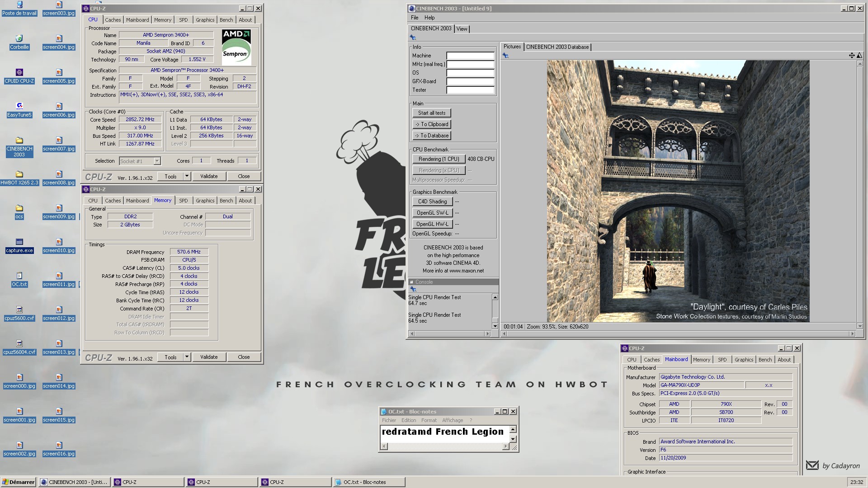Open HWBOT X265 2.3 folder icon

(x=19, y=178)
